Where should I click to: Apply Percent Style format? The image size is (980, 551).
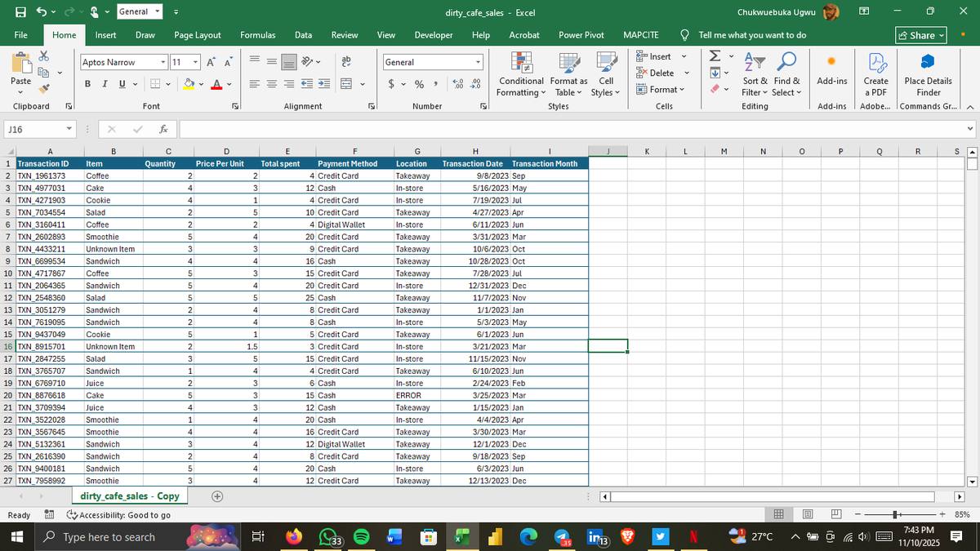(420, 84)
